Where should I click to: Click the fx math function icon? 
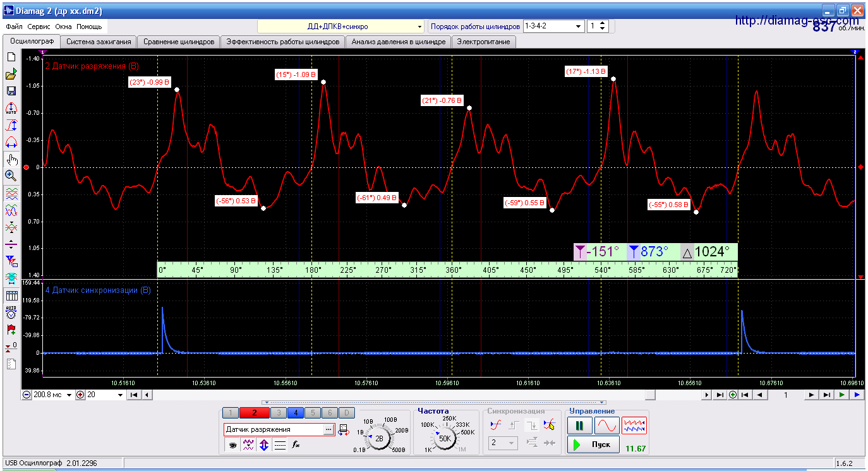(296, 445)
